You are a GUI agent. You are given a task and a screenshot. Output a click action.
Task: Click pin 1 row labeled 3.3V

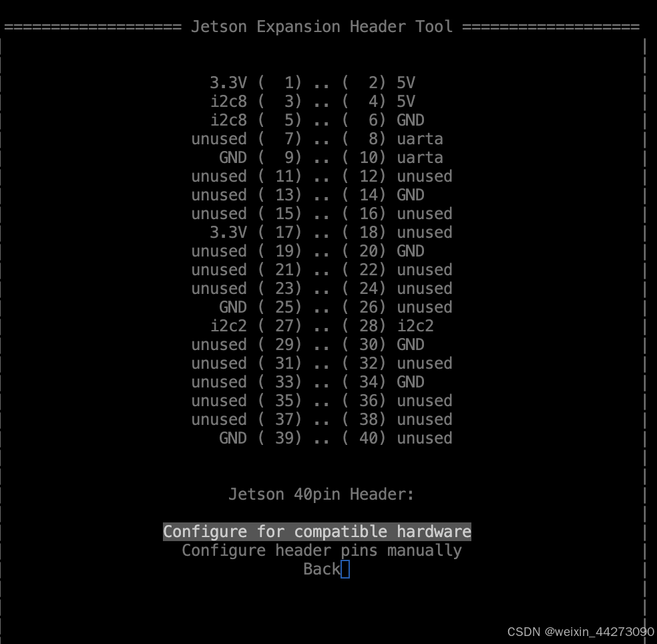pos(256,83)
